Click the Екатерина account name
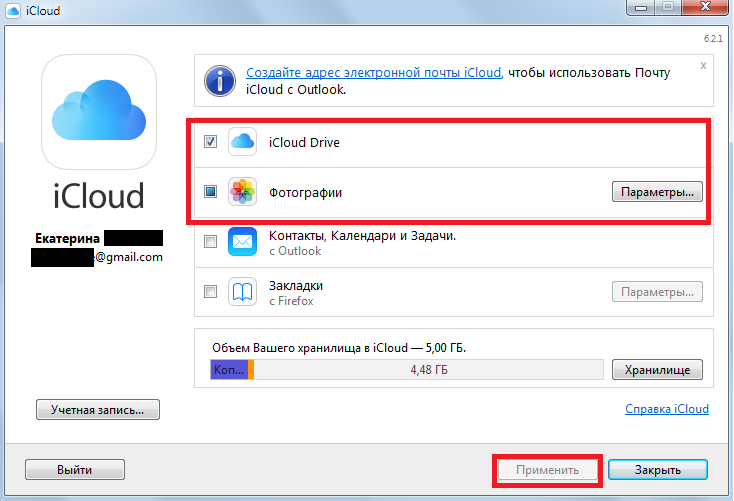 tap(67, 238)
